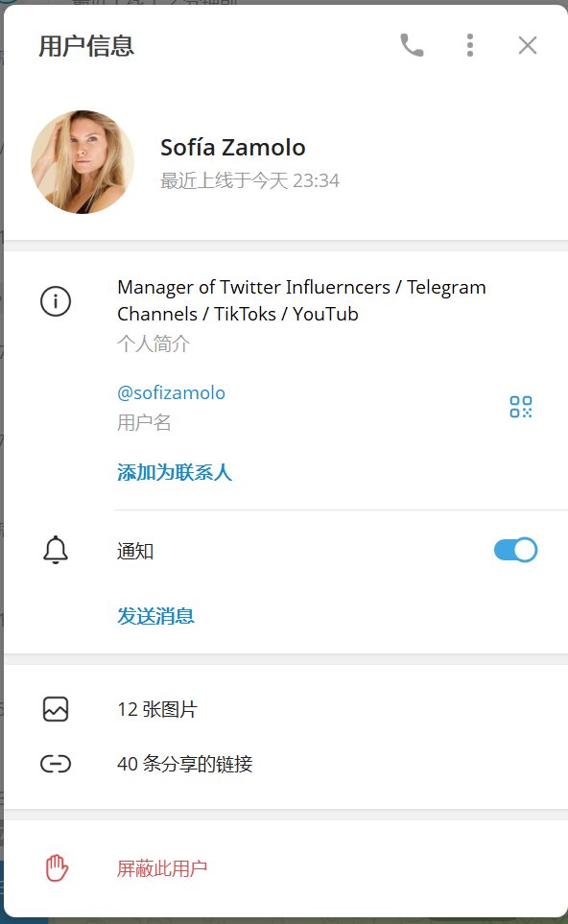Screen dimensions: 568x924
Task: Click the red hand block icon
Action: click(x=57, y=868)
